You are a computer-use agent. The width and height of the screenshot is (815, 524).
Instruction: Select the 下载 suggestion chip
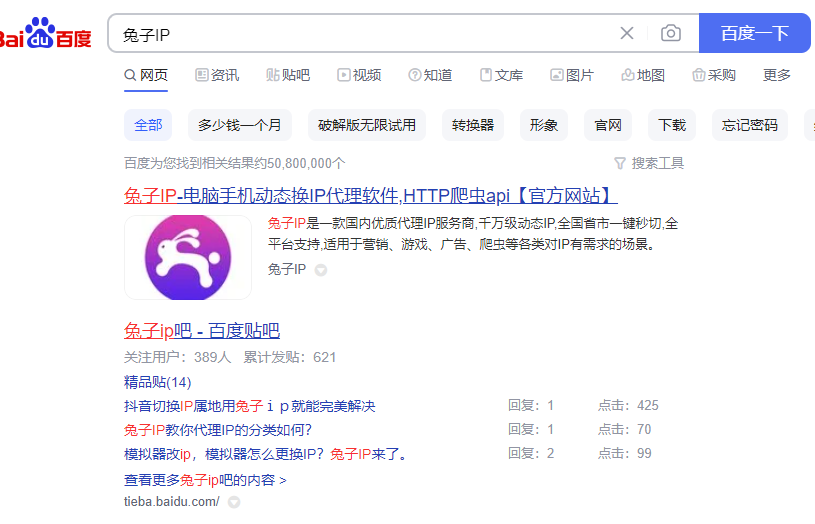coord(672,125)
